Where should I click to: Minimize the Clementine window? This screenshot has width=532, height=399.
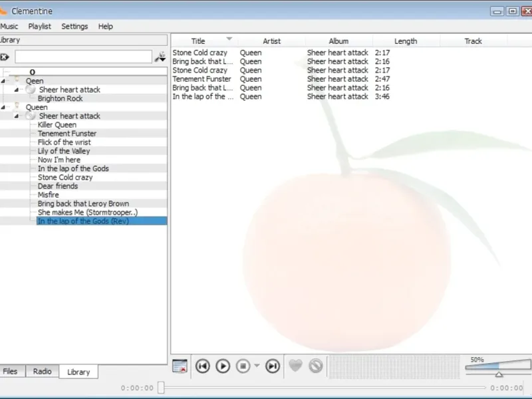click(497, 11)
